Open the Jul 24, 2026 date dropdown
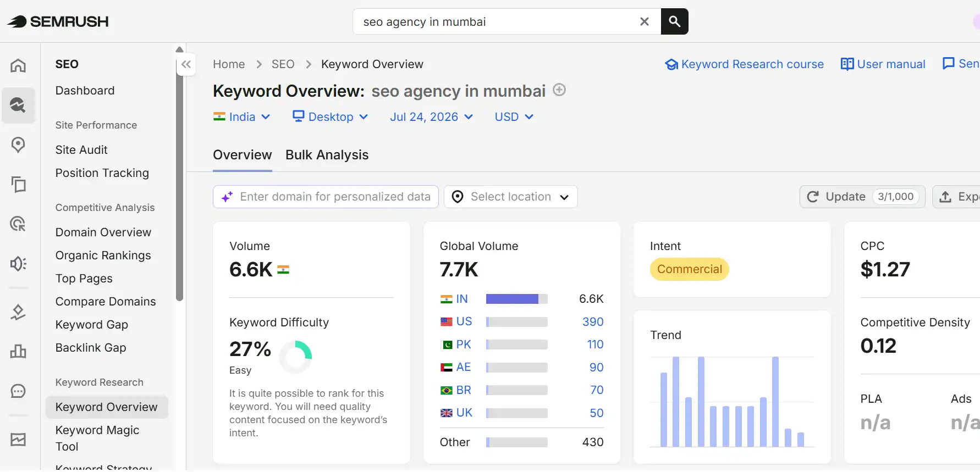This screenshot has height=472, width=980. point(431,117)
